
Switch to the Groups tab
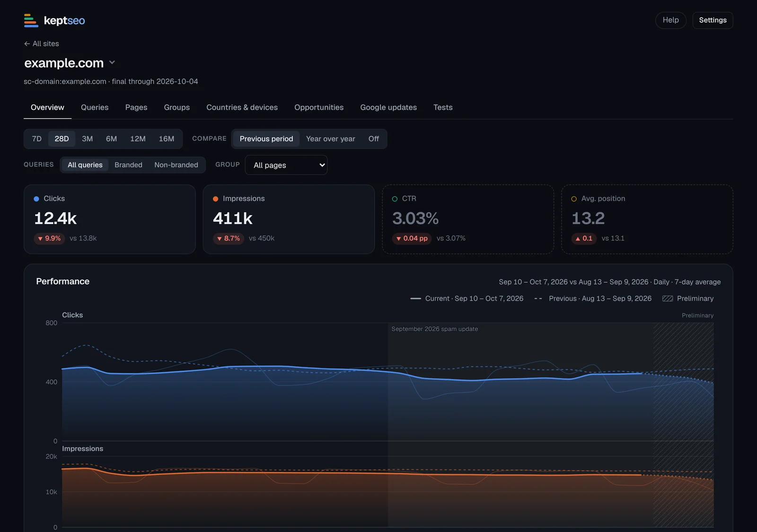[x=177, y=107]
